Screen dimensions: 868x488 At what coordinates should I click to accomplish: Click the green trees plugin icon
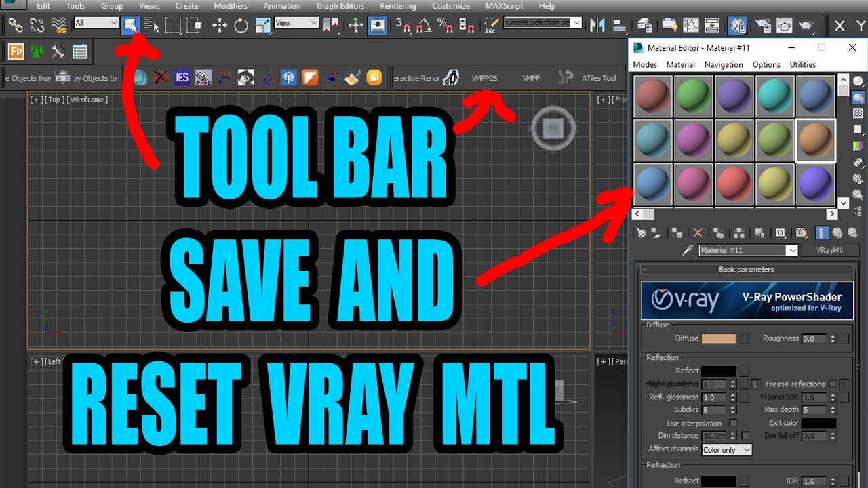point(37,52)
